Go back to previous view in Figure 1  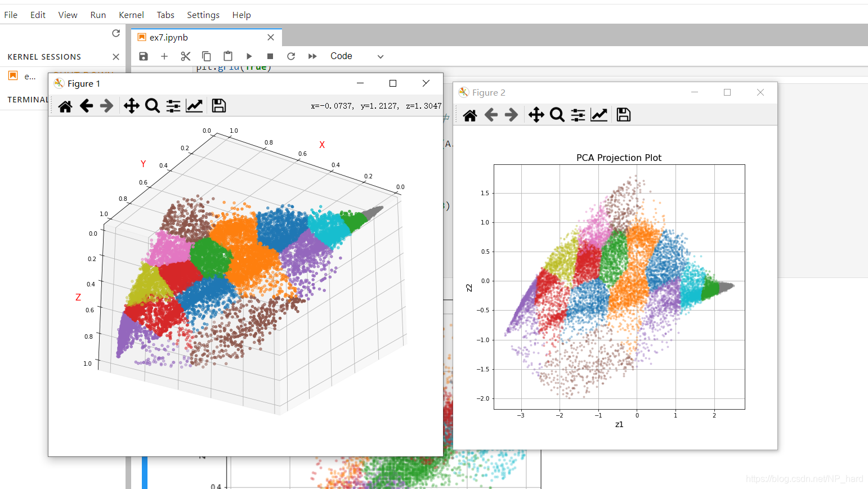(86, 106)
